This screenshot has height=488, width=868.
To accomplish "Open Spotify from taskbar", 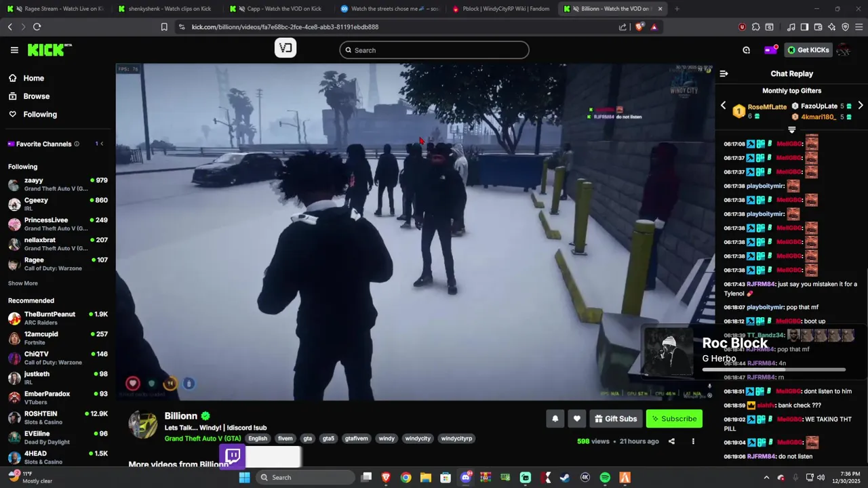I will tap(605, 477).
